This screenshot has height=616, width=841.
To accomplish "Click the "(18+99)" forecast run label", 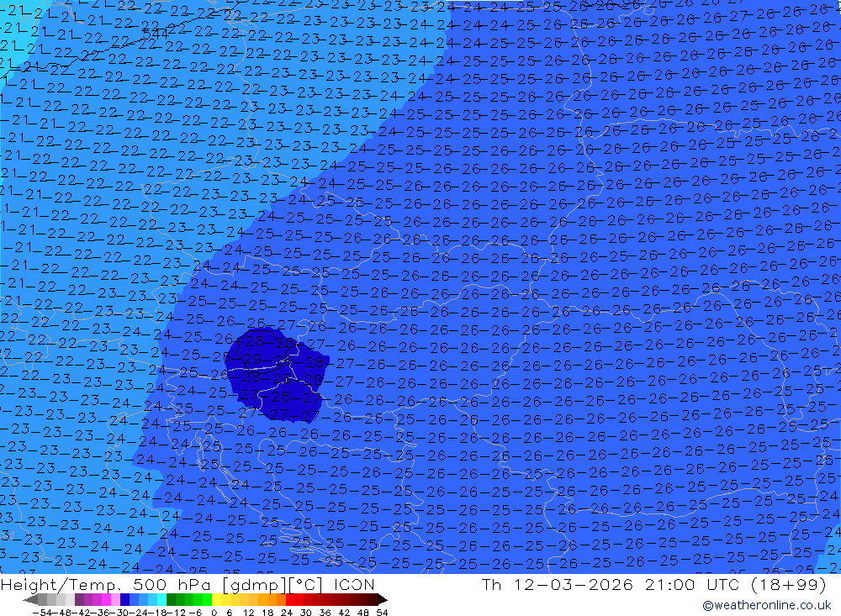I will (x=787, y=584).
